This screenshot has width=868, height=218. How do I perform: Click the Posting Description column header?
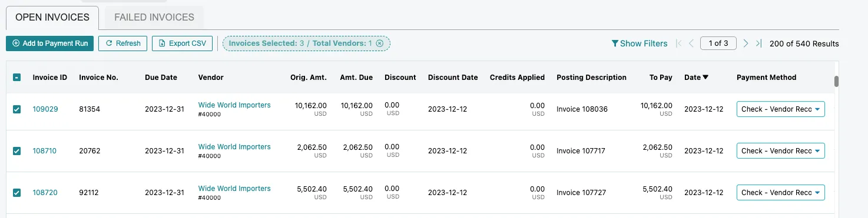click(x=591, y=78)
